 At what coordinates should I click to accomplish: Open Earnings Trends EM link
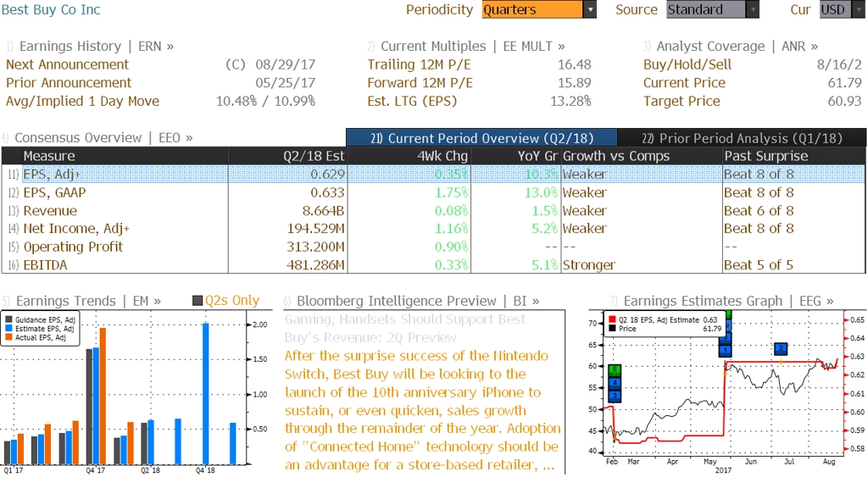click(x=88, y=301)
